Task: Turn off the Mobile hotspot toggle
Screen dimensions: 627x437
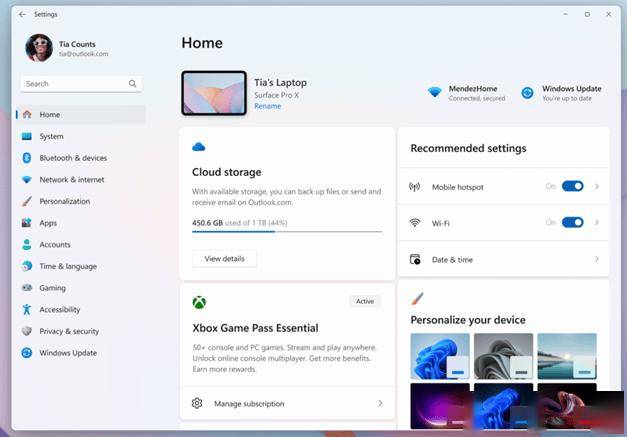Action: click(572, 186)
